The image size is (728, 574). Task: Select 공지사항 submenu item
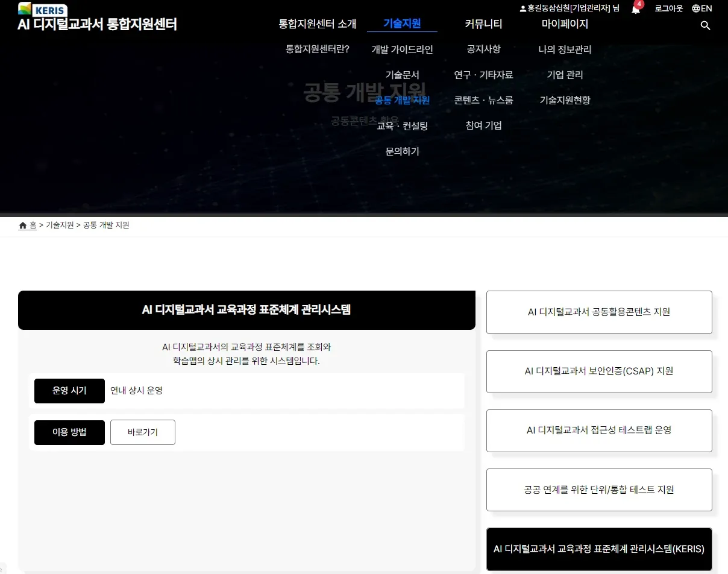coord(483,49)
